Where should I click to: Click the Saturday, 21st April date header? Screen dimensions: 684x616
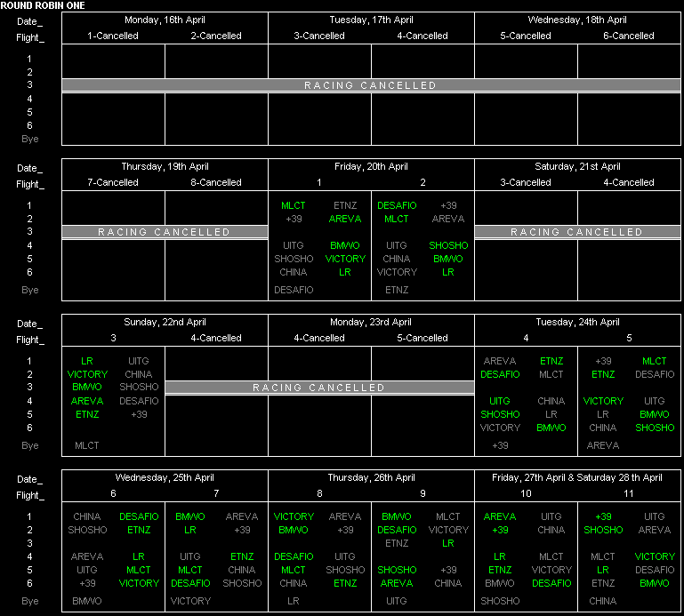577,166
